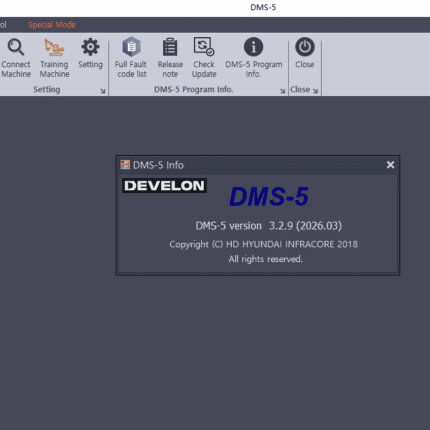Click the Check Update icon
Image resolution: width=430 pixels, height=430 pixels.
pos(204,47)
